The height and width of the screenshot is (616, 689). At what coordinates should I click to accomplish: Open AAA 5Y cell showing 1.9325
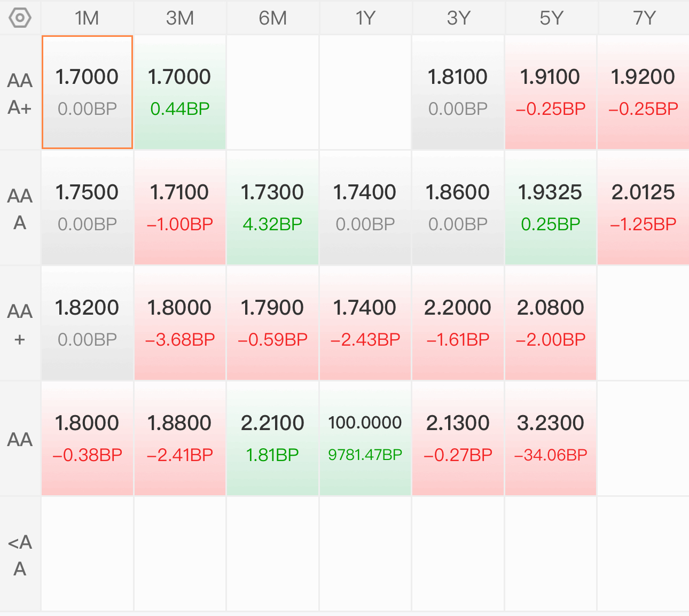[551, 207]
